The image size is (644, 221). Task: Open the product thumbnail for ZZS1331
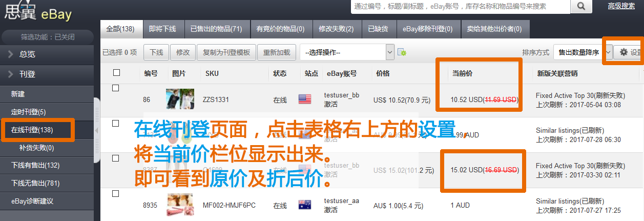179,99
